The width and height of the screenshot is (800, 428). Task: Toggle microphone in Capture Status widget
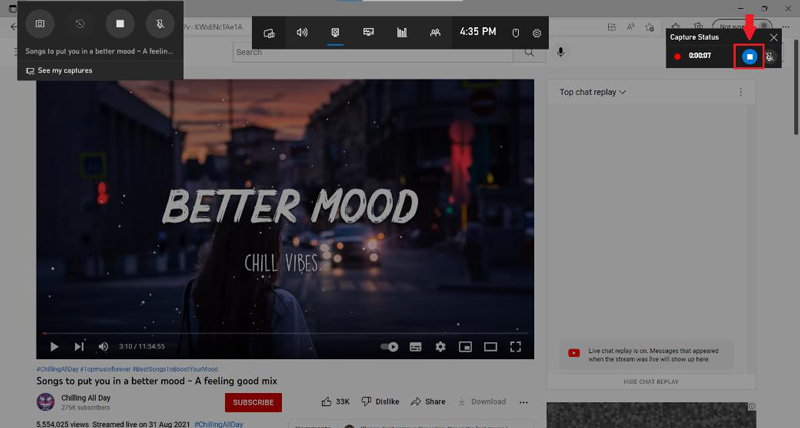click(x=769, y=57)
